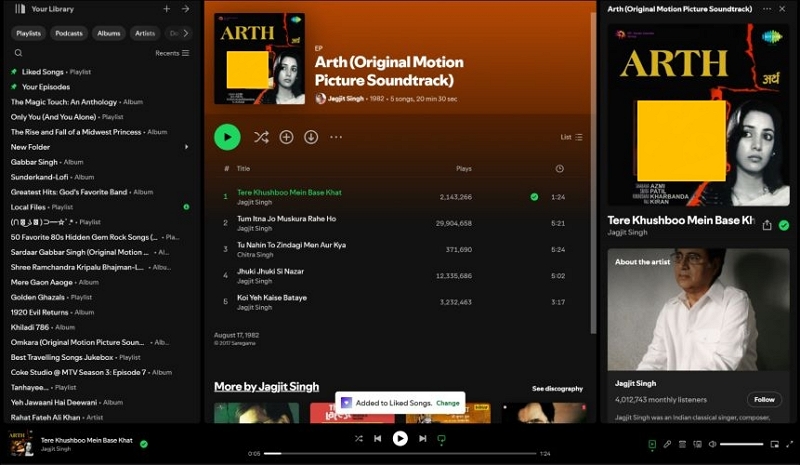Click Chitra Singh artist link on track 3
Viewport: 800px width, 465px height.
[255, 255]
